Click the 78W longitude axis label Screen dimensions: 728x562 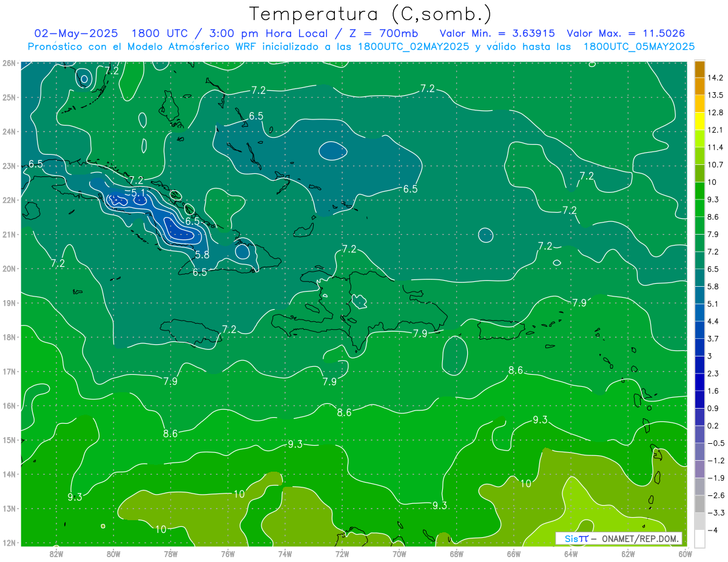[x=170, y=553]
